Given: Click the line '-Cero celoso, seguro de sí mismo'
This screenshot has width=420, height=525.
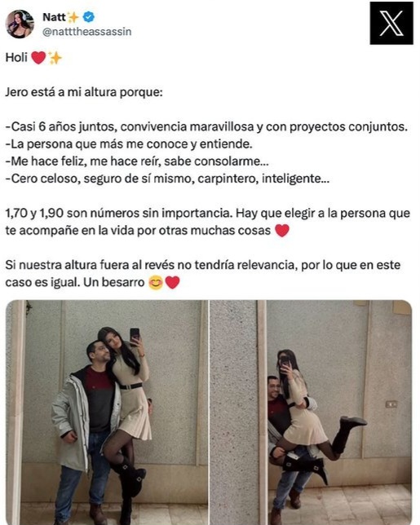Looking at the screenshot, I should click(167, 179).
